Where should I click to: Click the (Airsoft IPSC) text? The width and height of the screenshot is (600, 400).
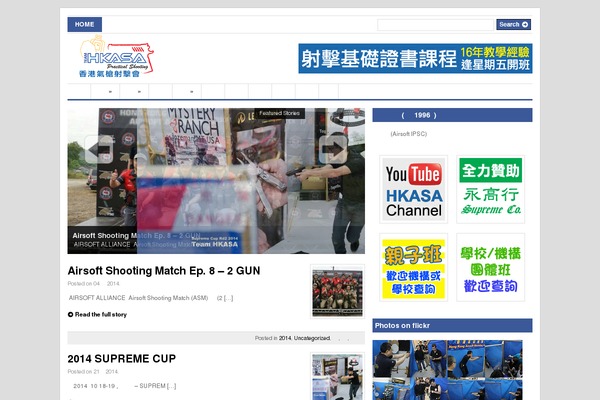[x=409, y=134]
